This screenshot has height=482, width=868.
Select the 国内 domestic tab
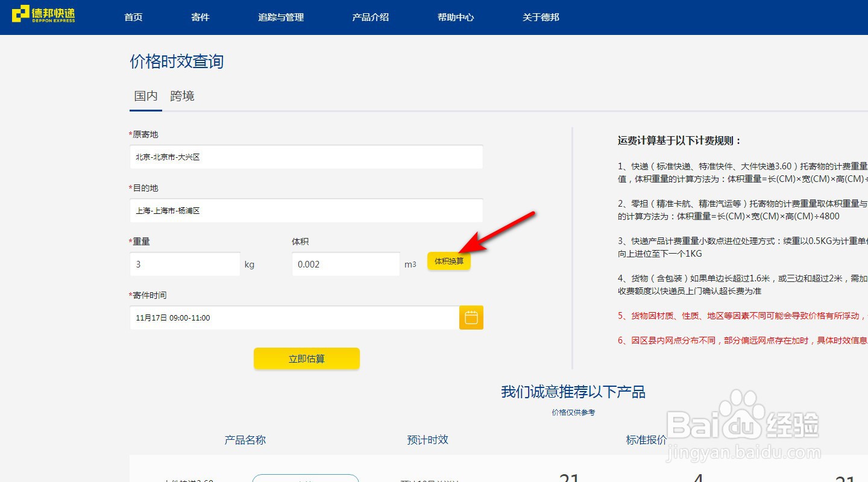(145, 96)
